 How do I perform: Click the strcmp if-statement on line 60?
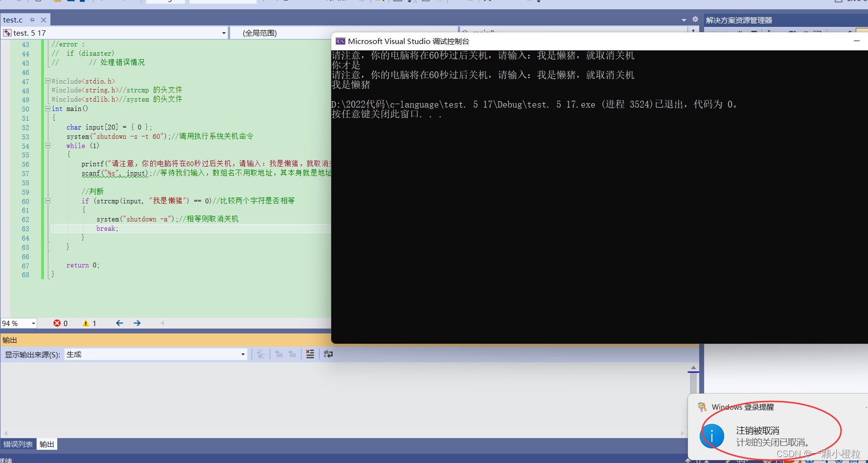(188, 200)
